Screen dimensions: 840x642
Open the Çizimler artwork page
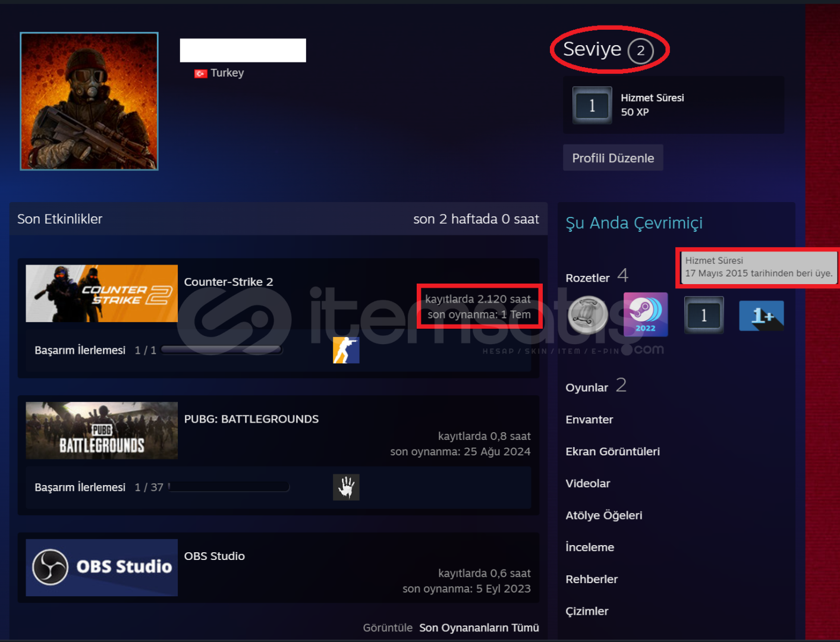(x=587, y=612)
